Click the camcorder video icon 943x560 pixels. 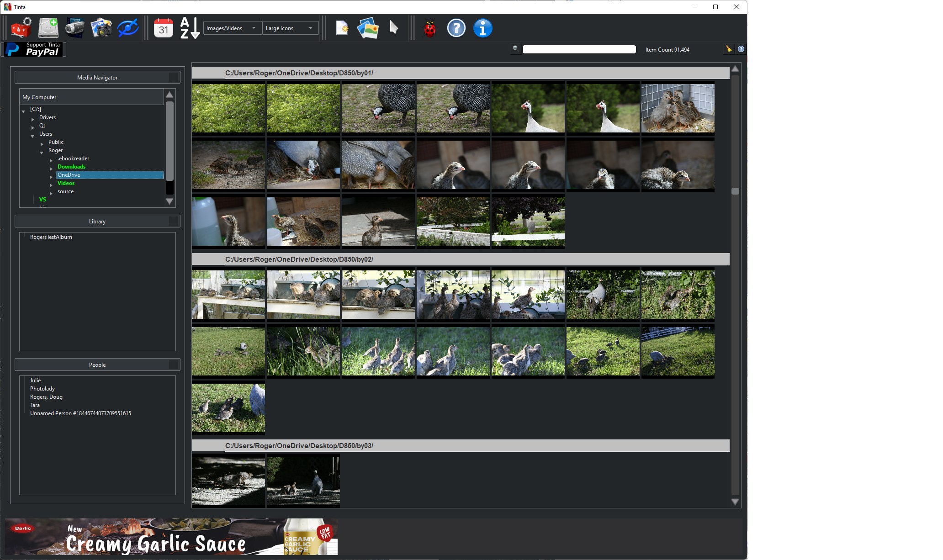point(74,28)
